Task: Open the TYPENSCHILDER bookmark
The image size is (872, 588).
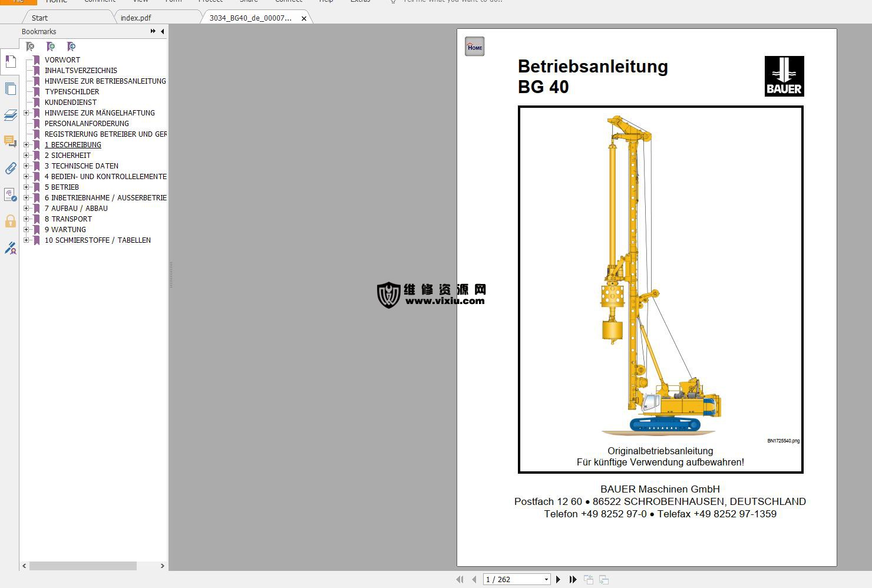Action: [x=72, y=91]
